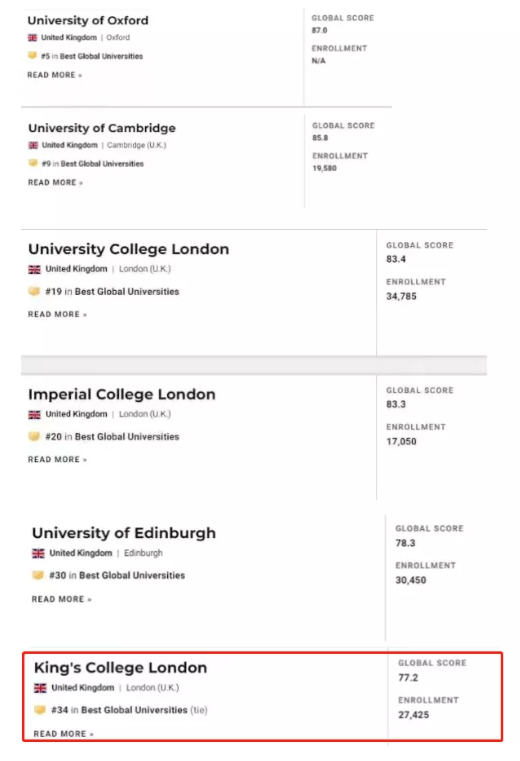Click READ MORE under Imperial College London

pyautogui.click(x=57, y=459)
